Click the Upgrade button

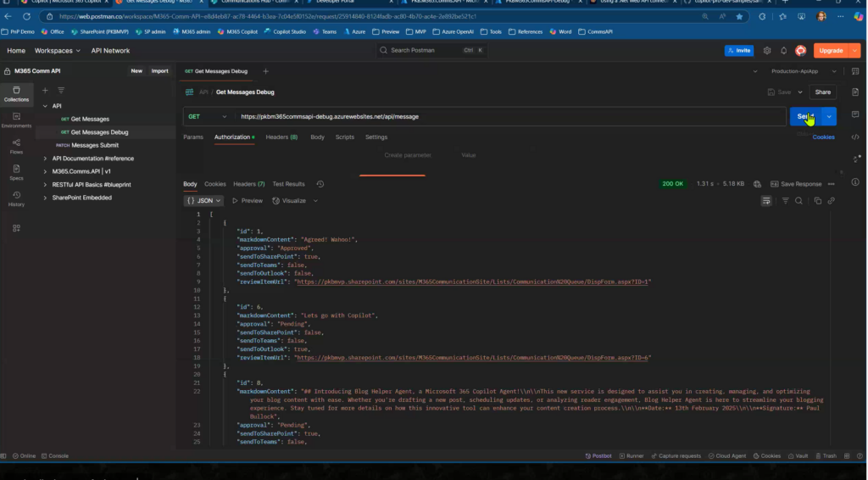(x=832, y=50)
